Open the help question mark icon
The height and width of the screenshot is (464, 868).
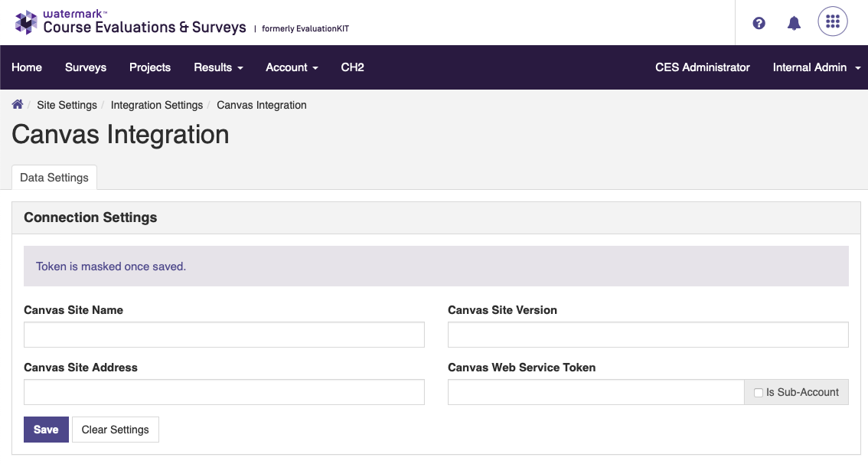759,23
